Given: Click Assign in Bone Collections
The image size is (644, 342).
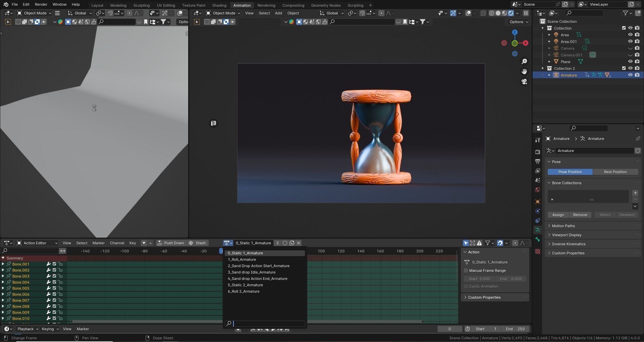Looking at the screenshot, I should point(558,215).
